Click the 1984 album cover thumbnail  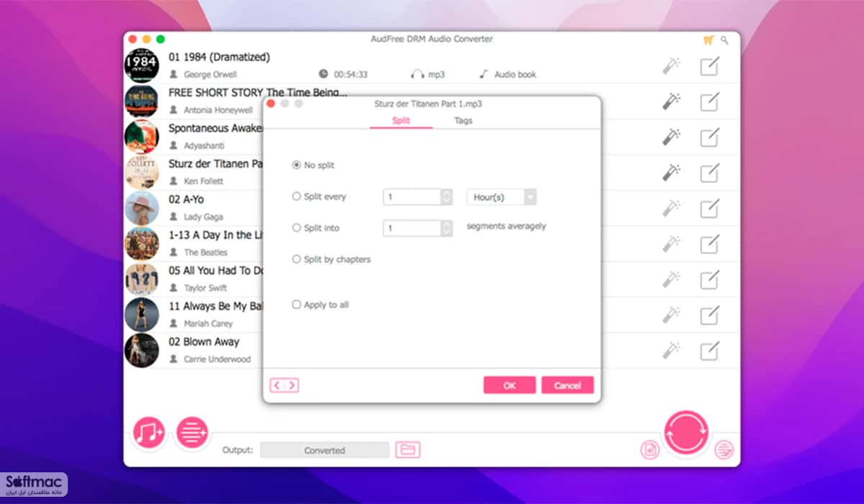141,66
